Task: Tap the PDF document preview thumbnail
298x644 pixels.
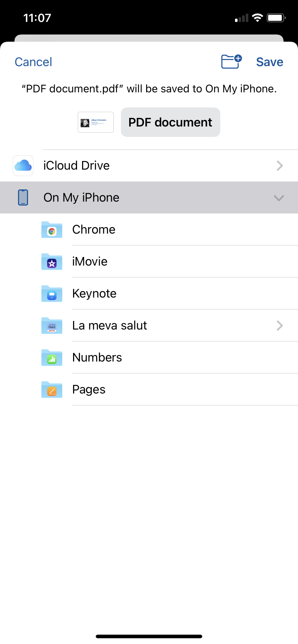Action: coord(96,122)
